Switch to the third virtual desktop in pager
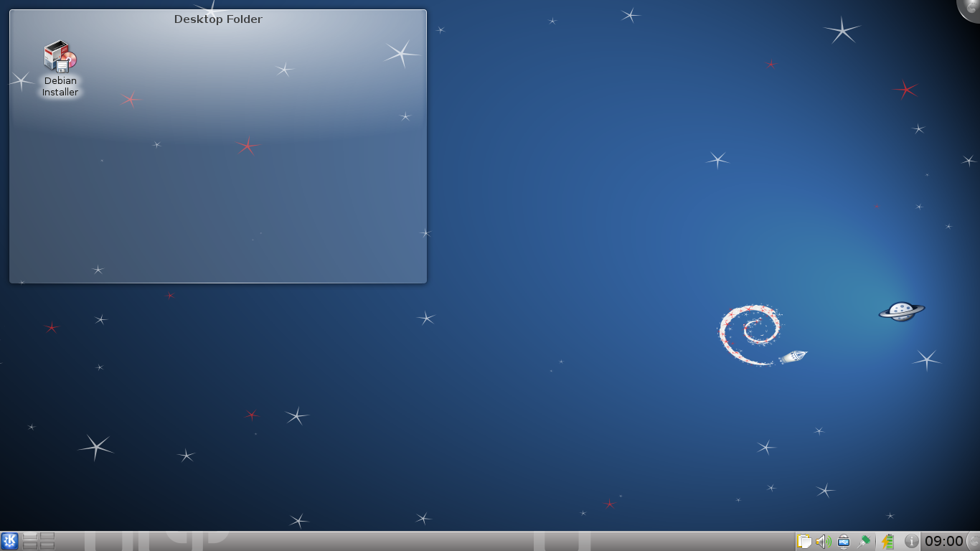Image resolution: width=980 pixels, height=551 pixels. point(30,546)
